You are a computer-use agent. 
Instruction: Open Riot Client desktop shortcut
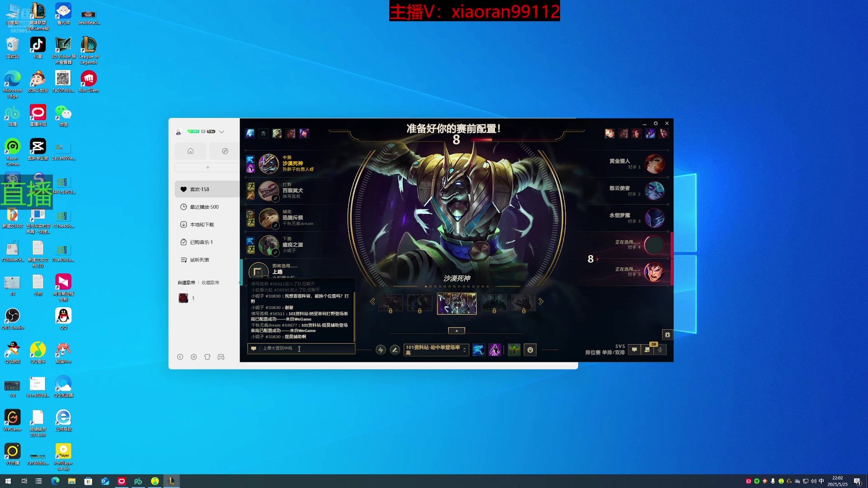89,82
